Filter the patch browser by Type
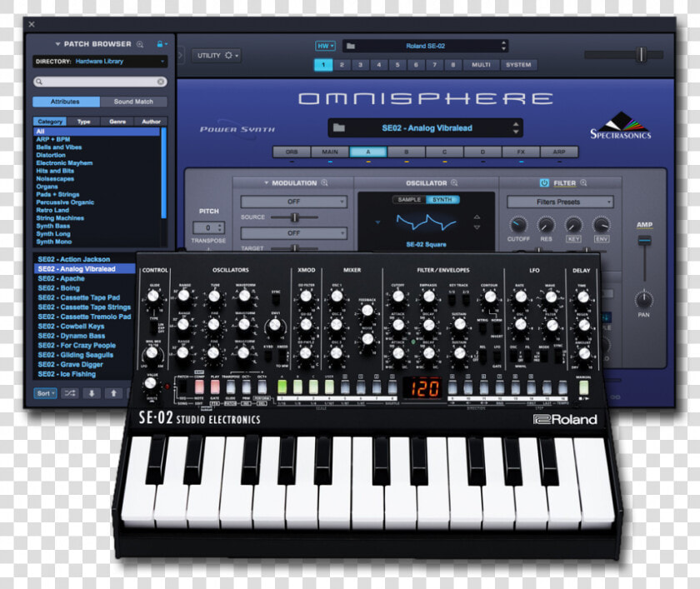The height and width of the screenshot is (589, 700). [x=83, y=122]
